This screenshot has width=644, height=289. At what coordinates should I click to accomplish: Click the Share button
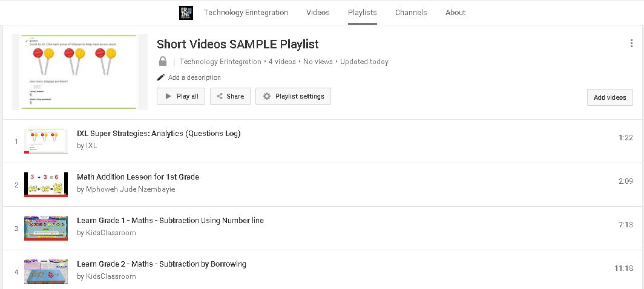[x=230, y=96]
